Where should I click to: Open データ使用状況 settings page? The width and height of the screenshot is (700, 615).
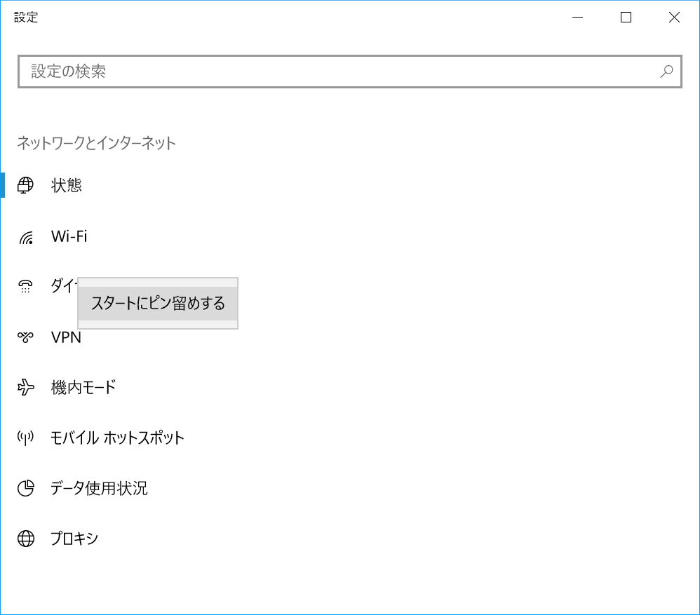tap(99, 488)
